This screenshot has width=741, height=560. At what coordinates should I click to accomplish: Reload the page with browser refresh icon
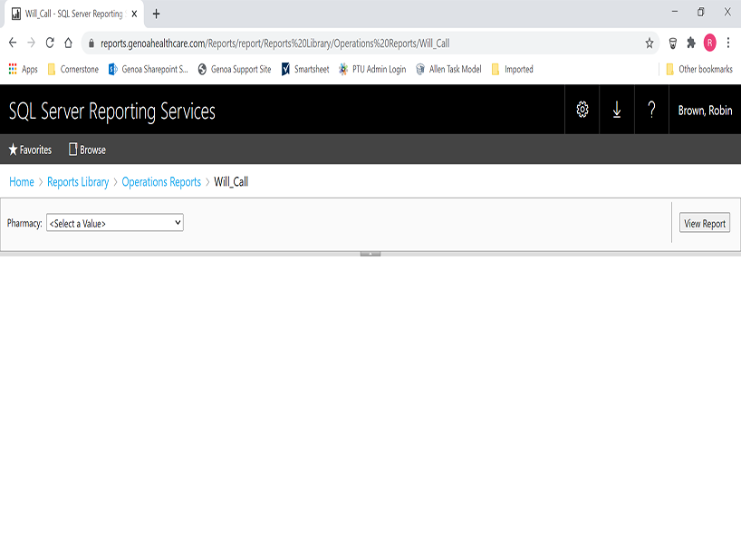point(49,43)
